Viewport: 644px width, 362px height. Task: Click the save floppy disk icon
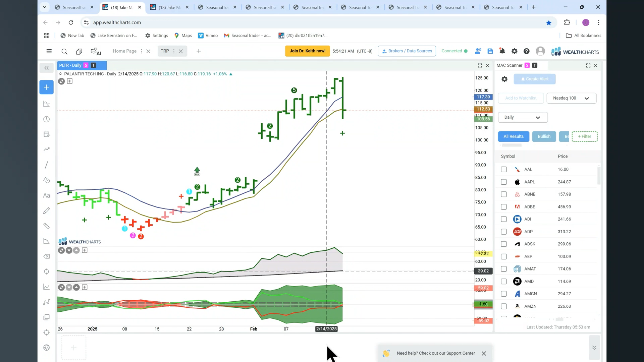tap(490, 51)
